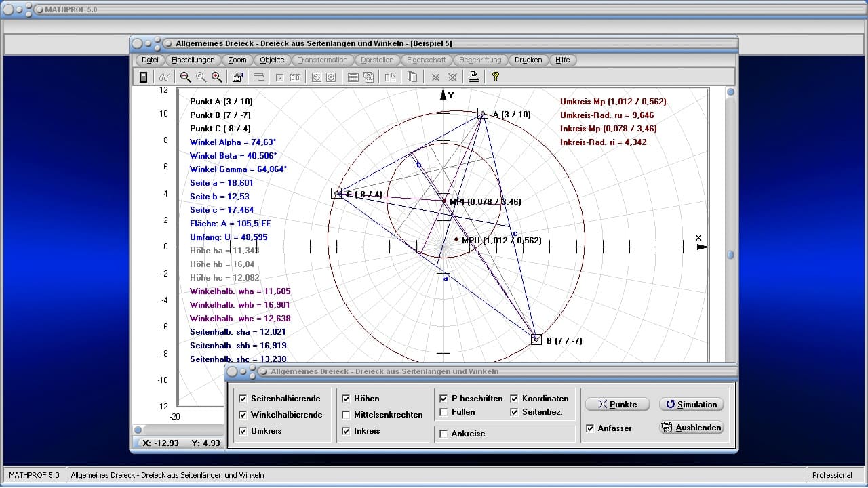Screen dimensions: 868x488
Task: Select the handle square at point B
Action: [x=536, y=339]
